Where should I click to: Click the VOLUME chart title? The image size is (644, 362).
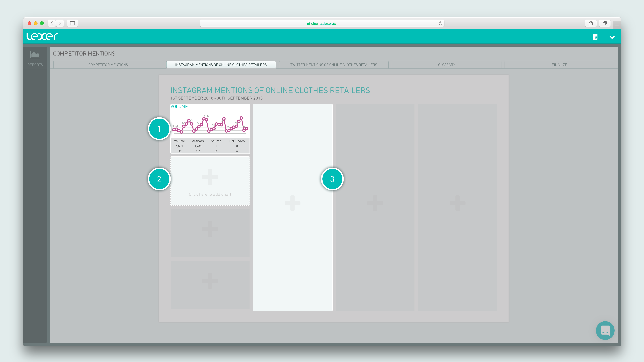(179, 106)
